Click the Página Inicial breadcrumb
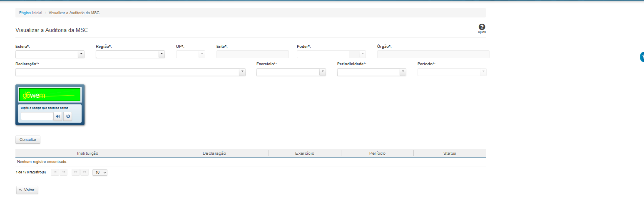 pos(30,13)
